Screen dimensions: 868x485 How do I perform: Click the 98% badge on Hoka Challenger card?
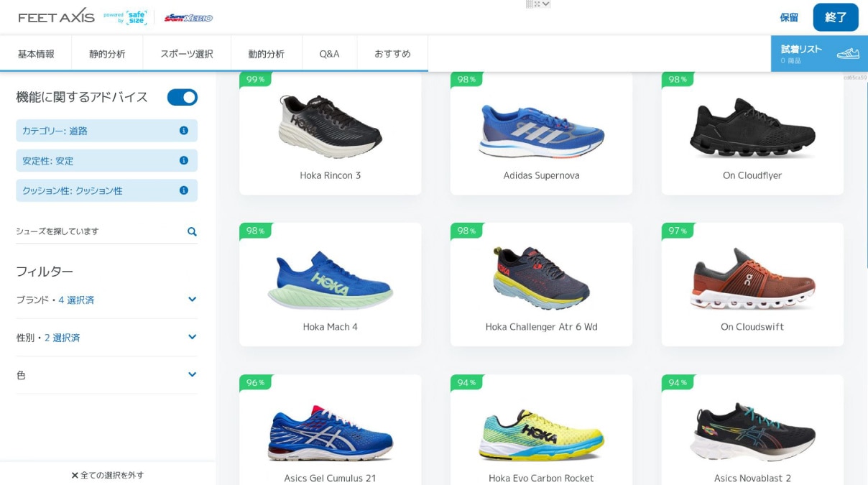pos(467,231)
